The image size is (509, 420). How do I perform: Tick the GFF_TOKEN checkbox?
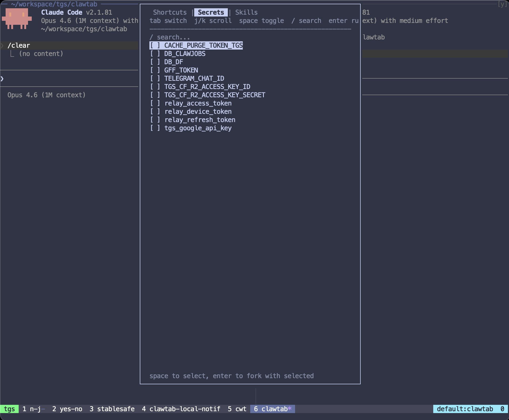pos(155,70)
